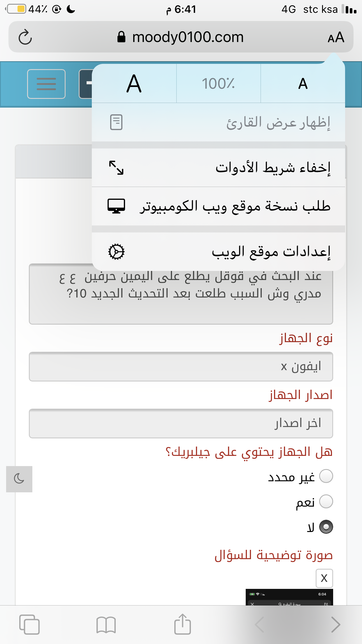Viewport: 362px width, 644px height.
Task: Go back with the left chevron
Action: tap(259, 625)
